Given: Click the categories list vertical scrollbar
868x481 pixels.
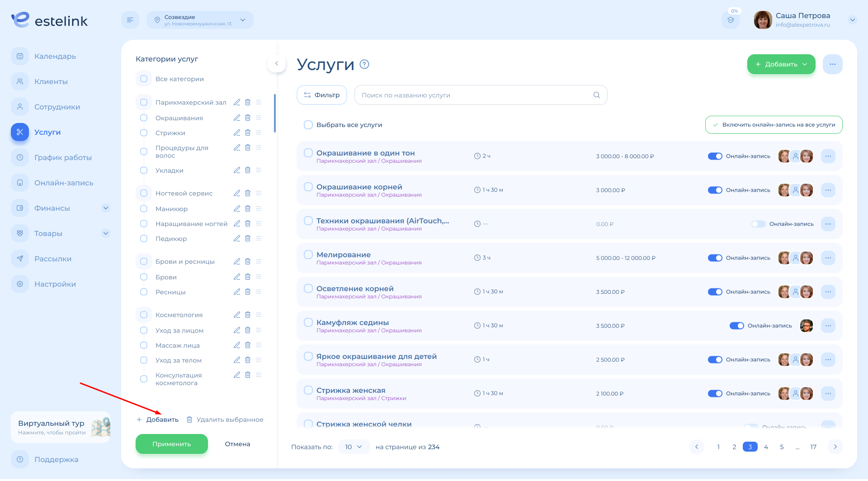Looking at the screenshot, I should (275, 113).
